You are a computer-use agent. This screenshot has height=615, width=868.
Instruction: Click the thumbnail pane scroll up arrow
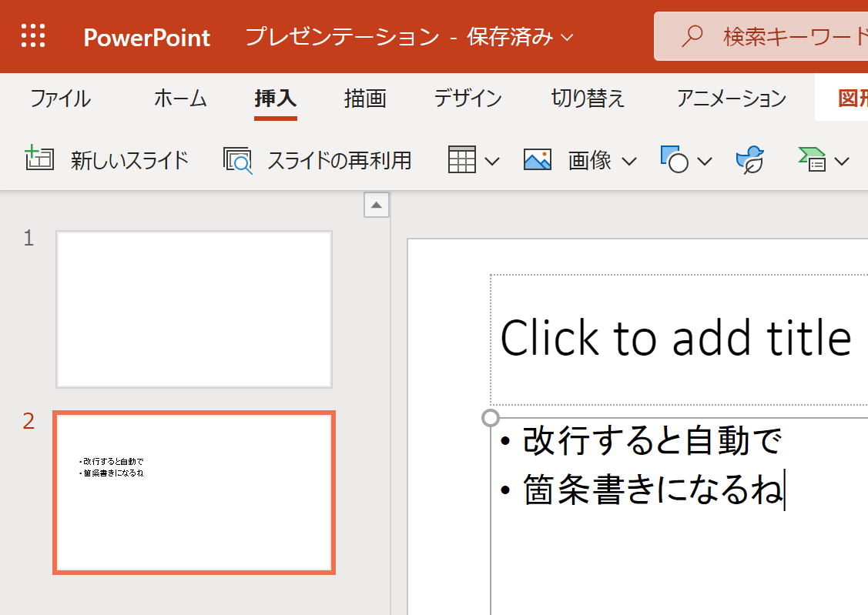click(x=377, y=206)
